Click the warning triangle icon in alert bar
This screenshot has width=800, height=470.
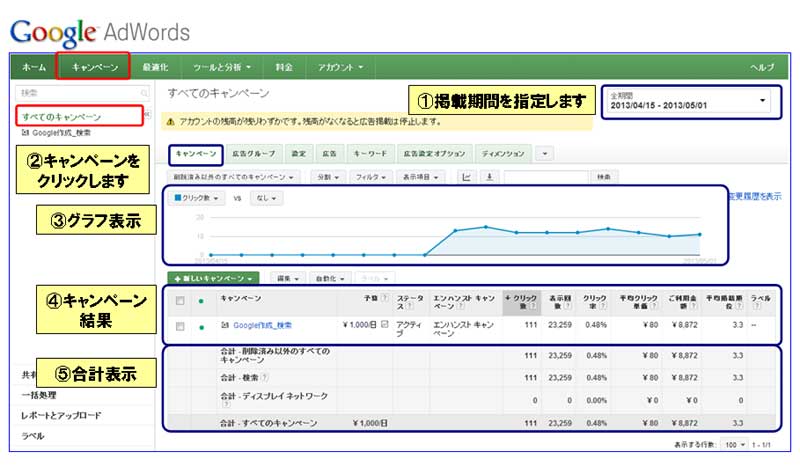coord(170,121)
